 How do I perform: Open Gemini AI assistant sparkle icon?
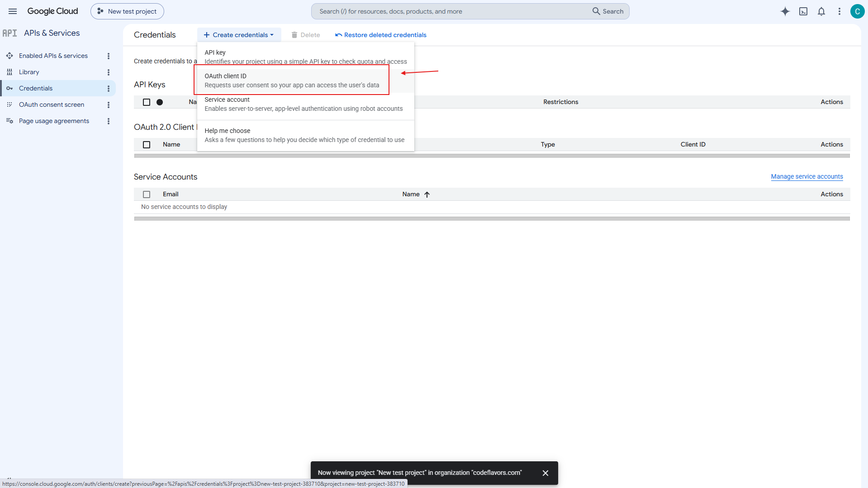click(785, 11)
